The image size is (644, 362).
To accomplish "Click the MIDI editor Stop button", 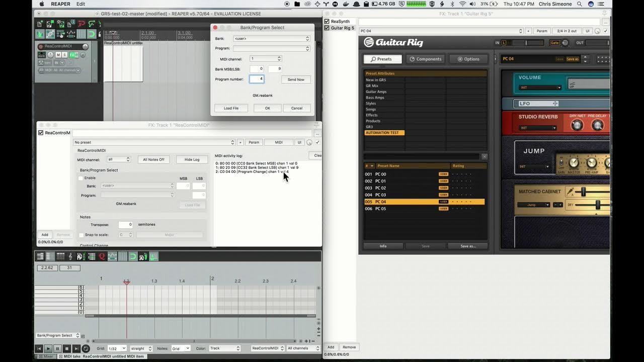I will click(x=67, y=348).
